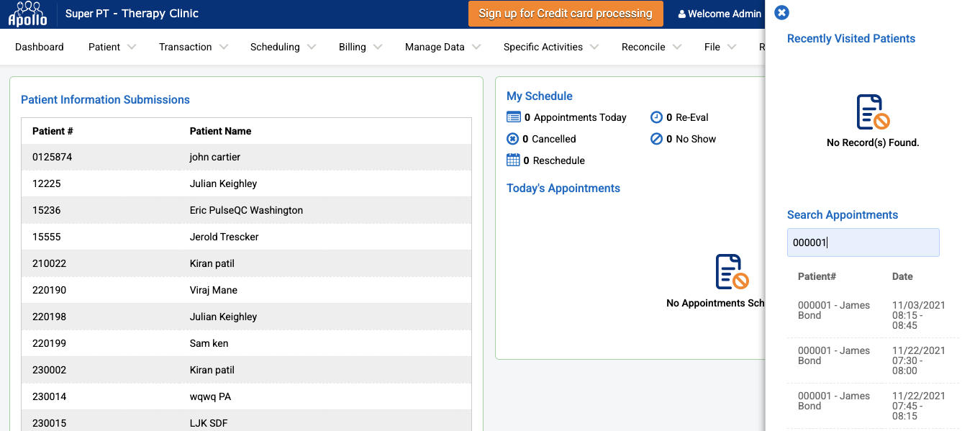
Task: Expand the Patient dropdown menu
Action: (112, 47)
